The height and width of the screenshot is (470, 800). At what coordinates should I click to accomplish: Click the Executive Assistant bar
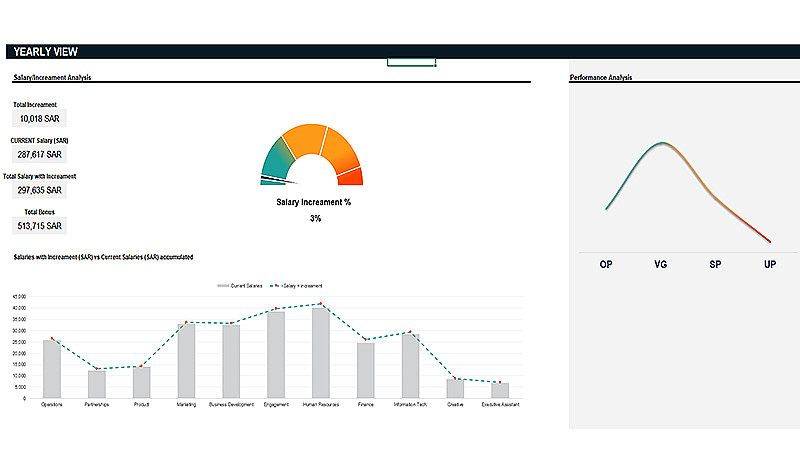pos(500,391)
